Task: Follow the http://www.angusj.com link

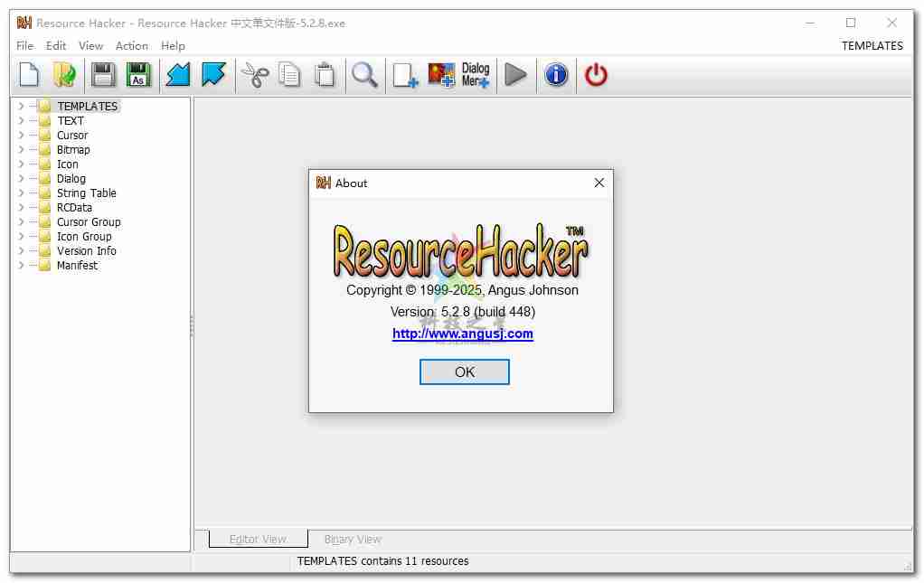Action: [x=464, y=334]
